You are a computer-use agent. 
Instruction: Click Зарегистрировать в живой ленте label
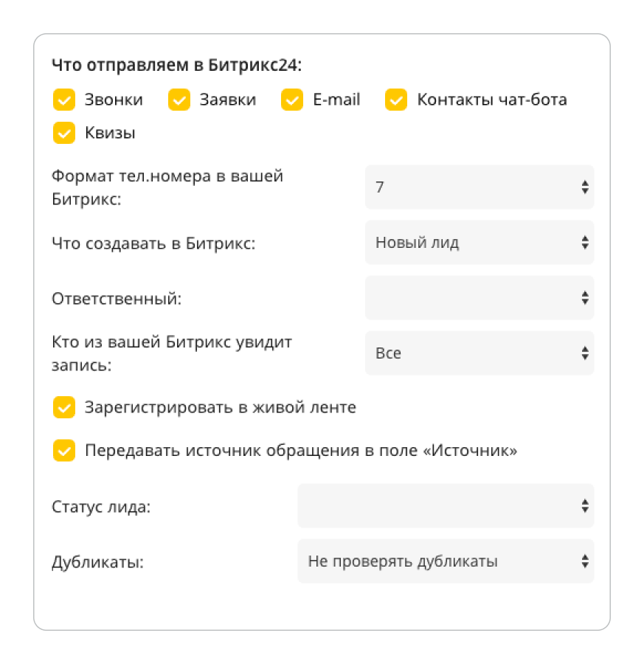coord(221,407)
